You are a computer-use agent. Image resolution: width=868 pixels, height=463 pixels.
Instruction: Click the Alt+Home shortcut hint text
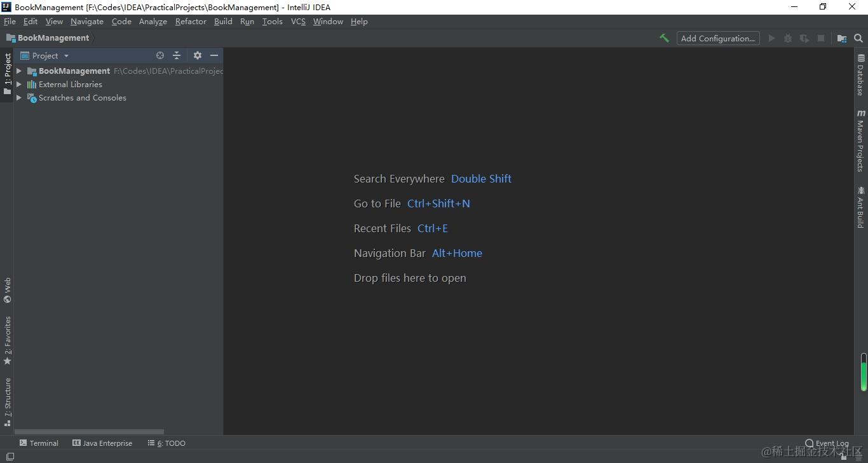(457, 253)
